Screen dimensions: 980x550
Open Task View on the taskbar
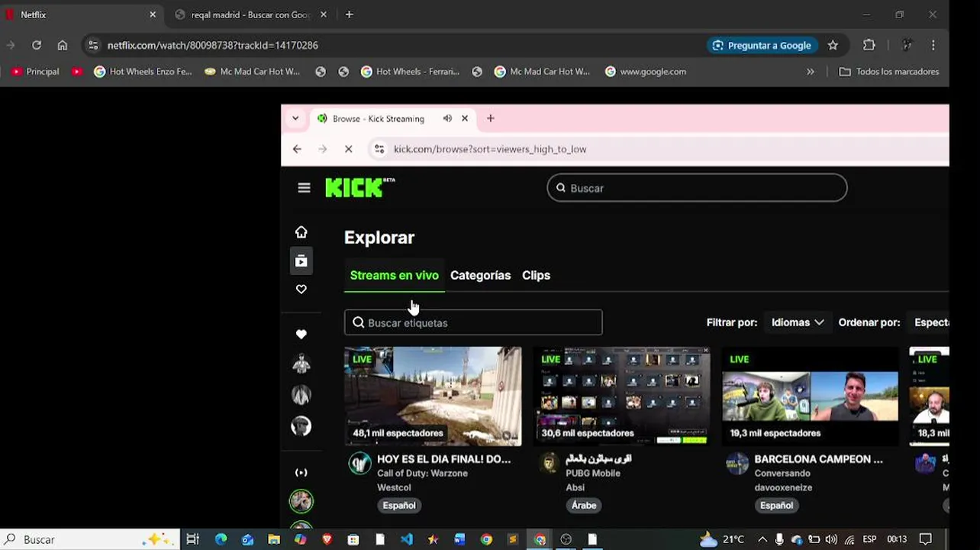click(192, 539)
